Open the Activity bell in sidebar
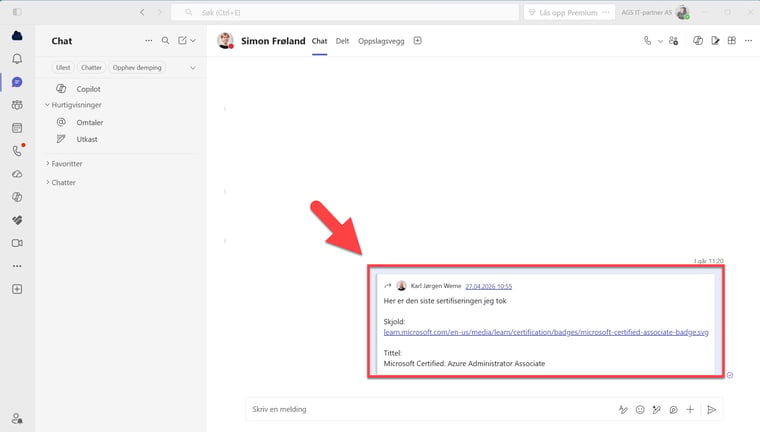 tap(17, 59)
